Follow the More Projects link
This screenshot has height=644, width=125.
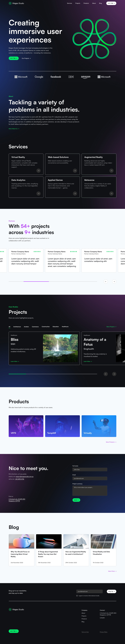click(x=111, y=327)
